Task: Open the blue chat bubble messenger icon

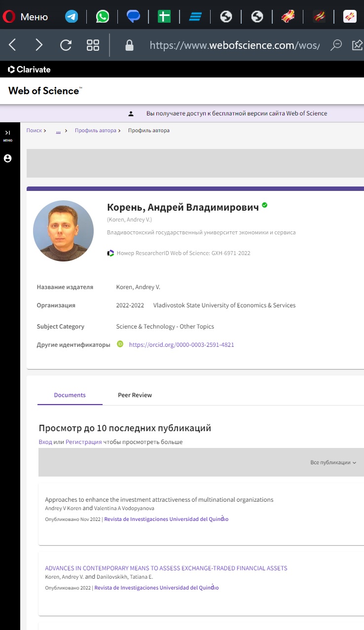Action: tap(133, 17)
